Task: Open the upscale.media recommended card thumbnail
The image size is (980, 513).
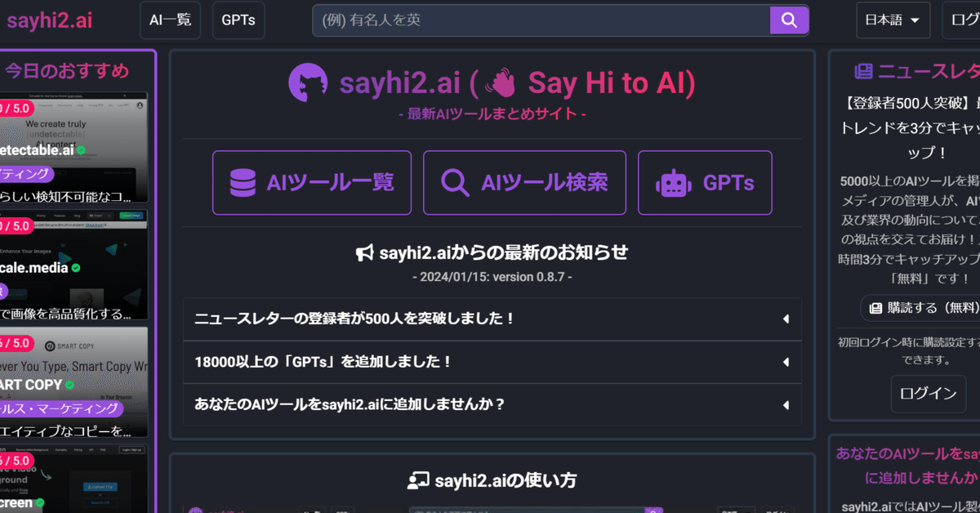Action: click(73, 265)
